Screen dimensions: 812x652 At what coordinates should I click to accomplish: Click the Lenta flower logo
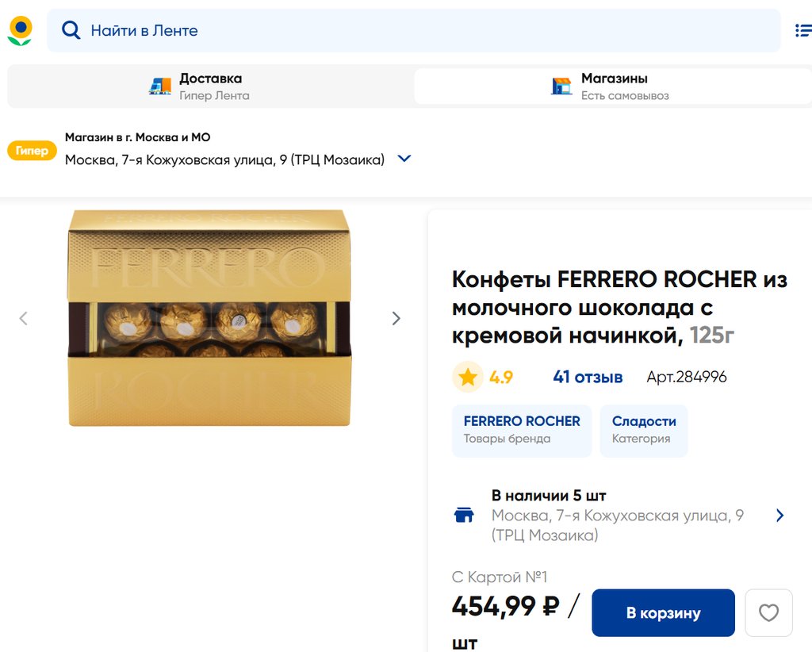click(x=20, y=31)
